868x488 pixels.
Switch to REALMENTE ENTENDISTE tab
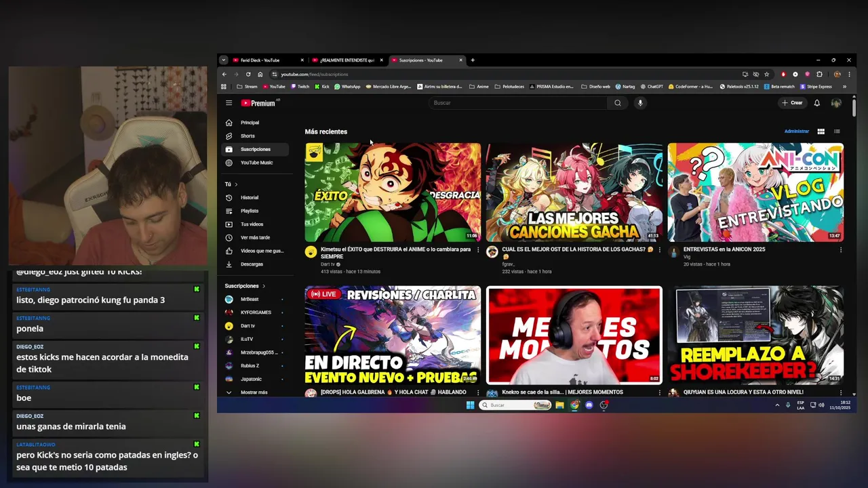(x=347, y=60)
